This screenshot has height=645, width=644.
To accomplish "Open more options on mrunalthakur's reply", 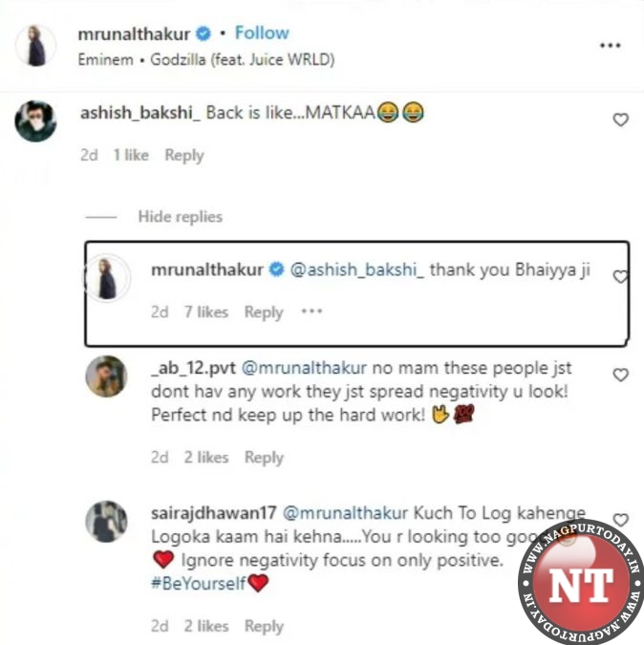I will [x=311, y=312].
